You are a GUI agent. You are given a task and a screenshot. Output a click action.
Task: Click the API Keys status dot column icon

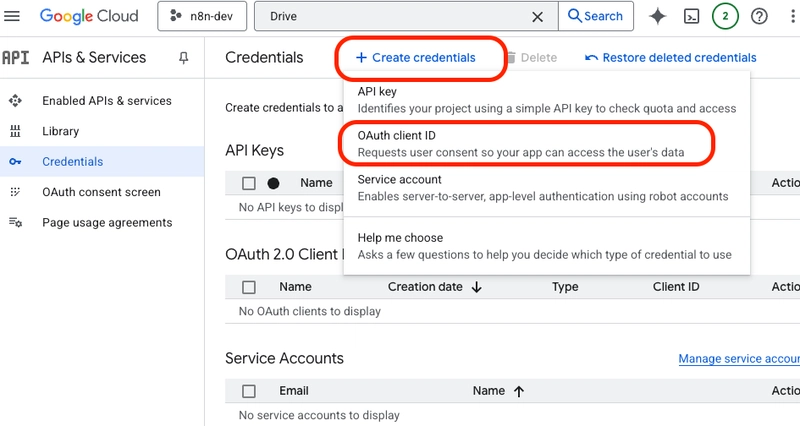point(273,183)
